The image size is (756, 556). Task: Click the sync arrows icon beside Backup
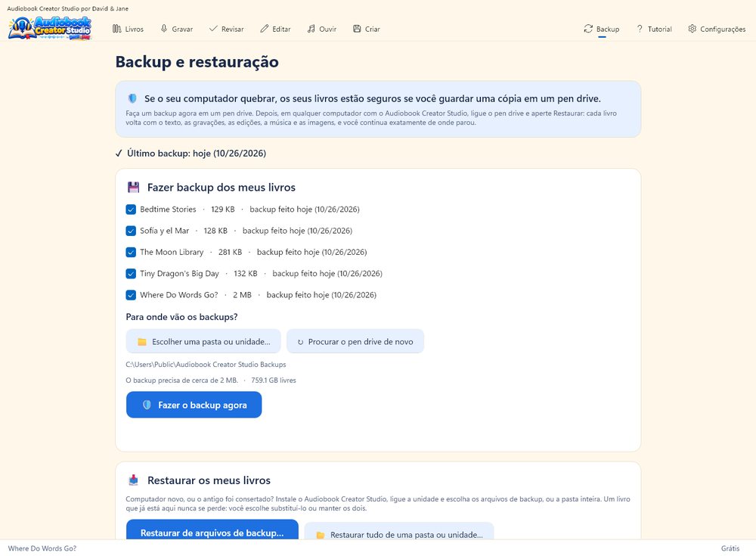coord(588,29)
